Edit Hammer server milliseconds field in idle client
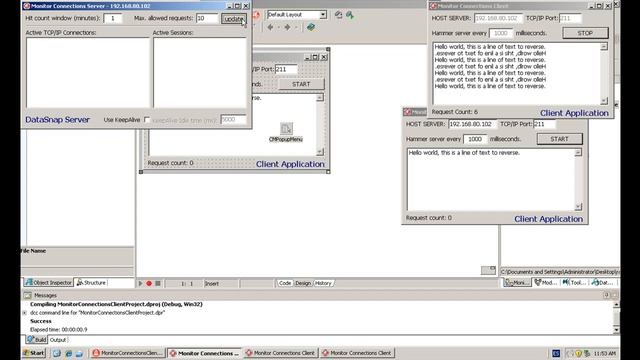This screenshot has height=360, width=640. pos(475,139)
